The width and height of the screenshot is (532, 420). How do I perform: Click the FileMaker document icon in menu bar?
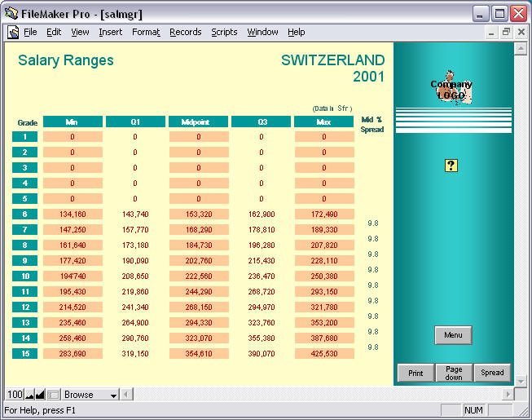[x=13, y=33]
